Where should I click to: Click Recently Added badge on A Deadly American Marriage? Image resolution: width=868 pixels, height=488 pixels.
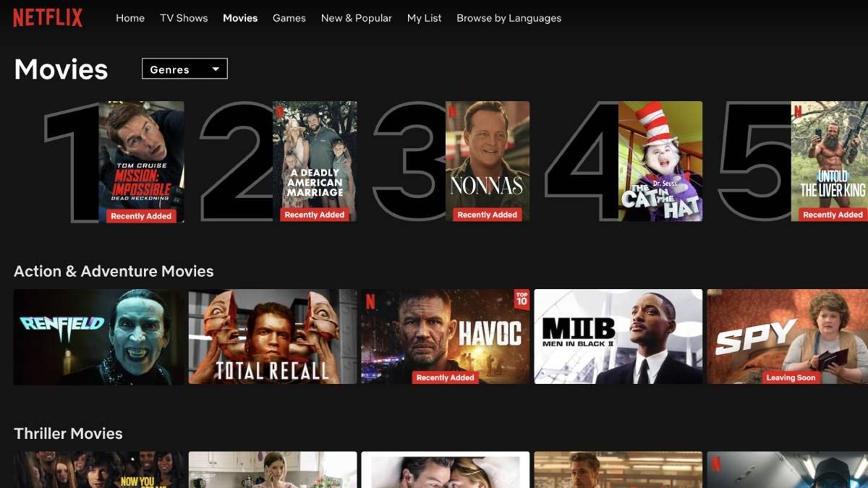pos(315,215)
